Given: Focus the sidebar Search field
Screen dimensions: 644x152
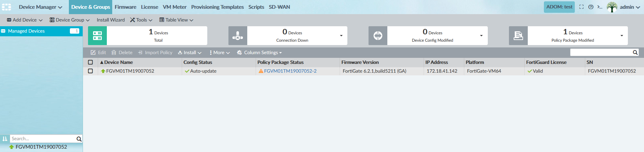Looking at the screenshot, I should tap(43, 139).
